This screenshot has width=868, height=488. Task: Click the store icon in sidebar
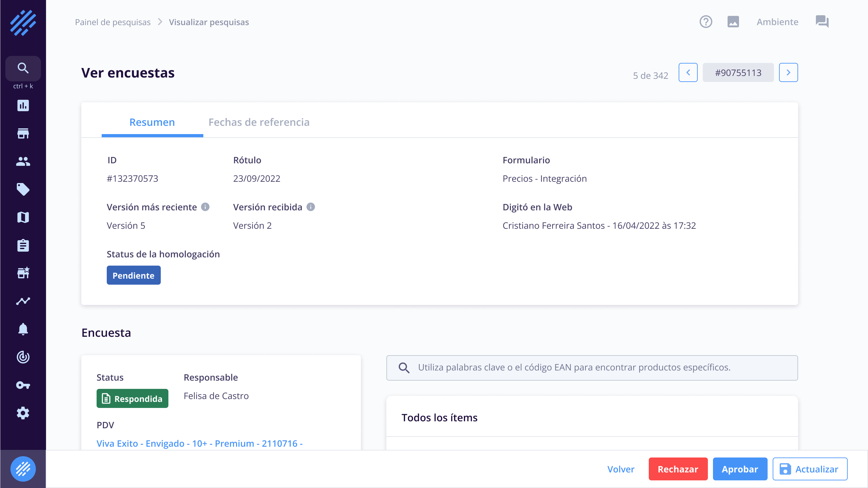click(23, 133)
